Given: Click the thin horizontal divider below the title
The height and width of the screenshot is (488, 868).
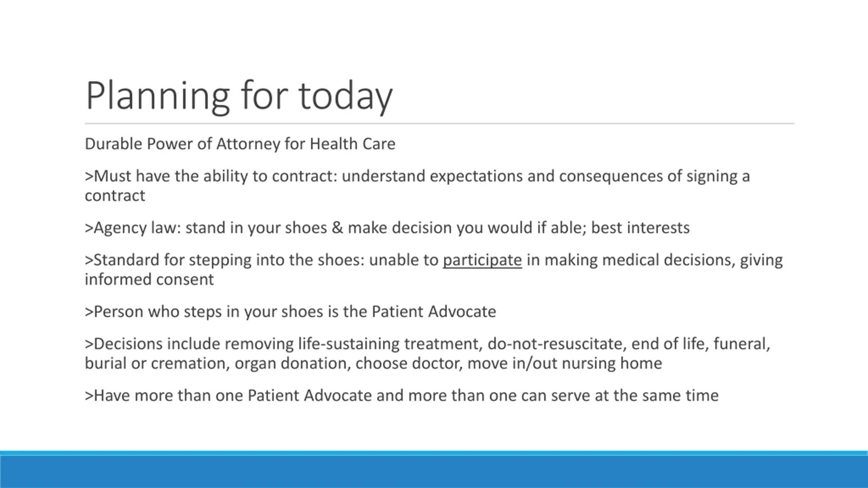Looking at the screenshot, I should [x=439, y=124].
